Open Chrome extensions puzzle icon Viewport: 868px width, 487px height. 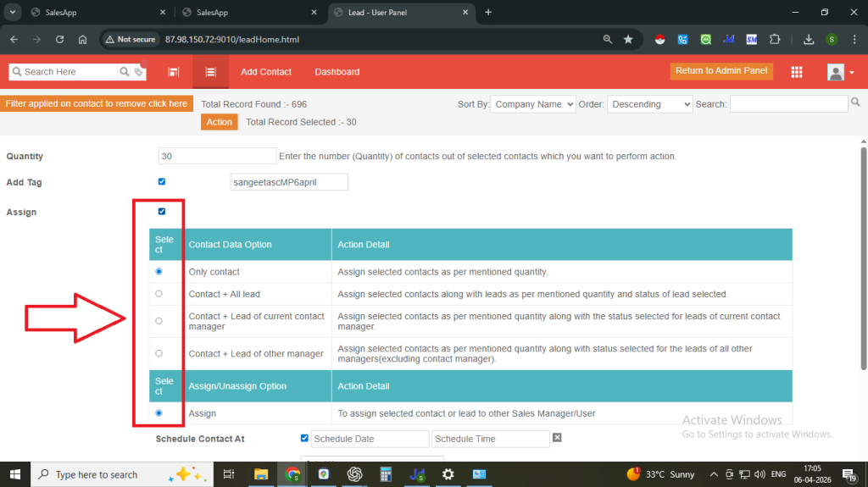[774, 39]
